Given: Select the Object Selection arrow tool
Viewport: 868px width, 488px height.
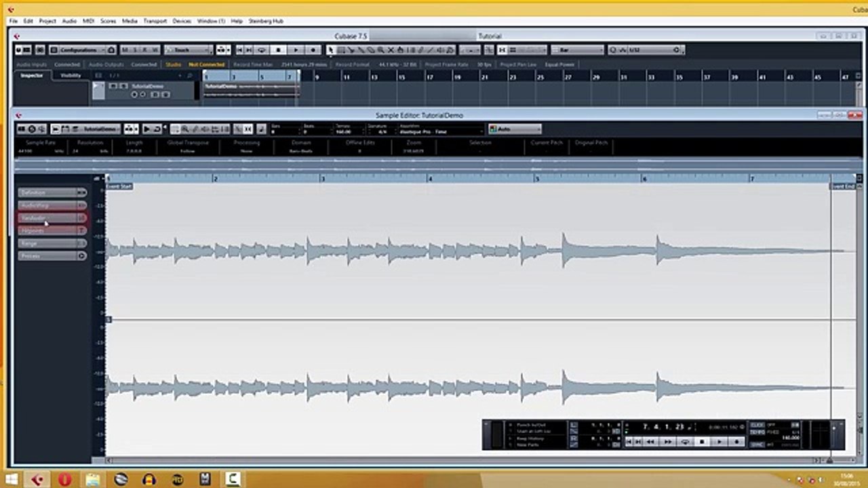Looking at the screenshot, I should coord(331,49).
